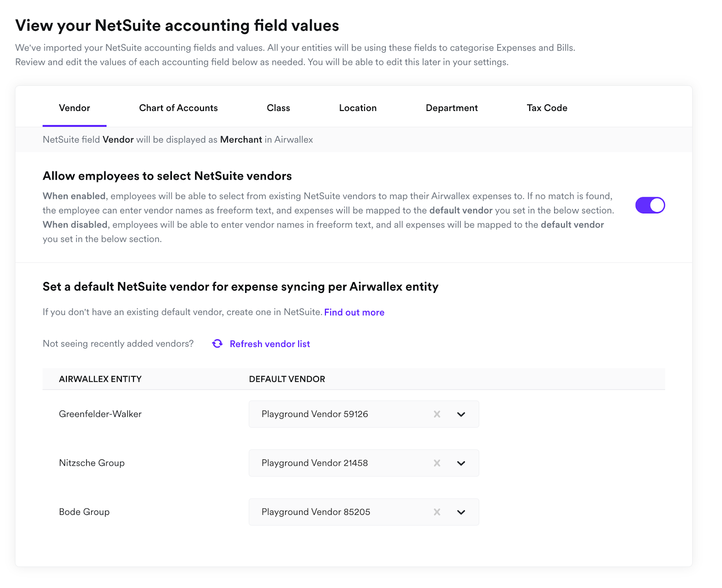The width and height of the screenshot is (722, 588).
Task: Disable the allow employees to select vendors toggle
Action: (650, 205)
